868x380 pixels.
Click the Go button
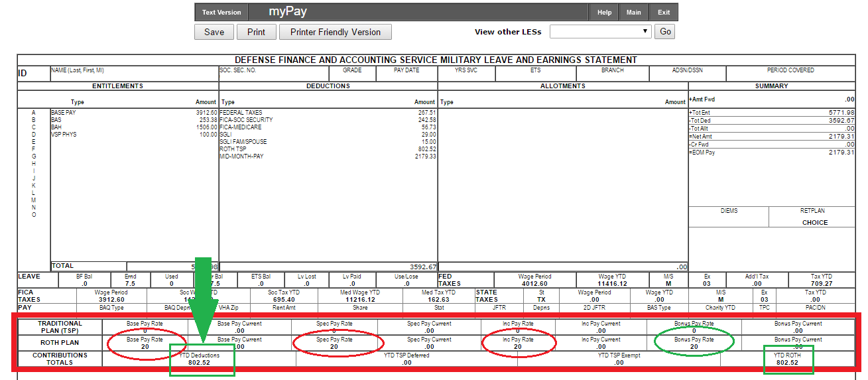(666, 31)
